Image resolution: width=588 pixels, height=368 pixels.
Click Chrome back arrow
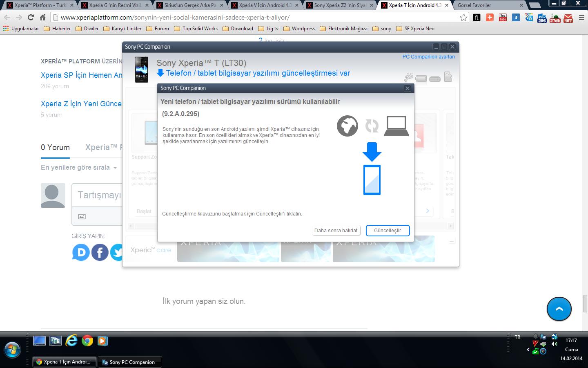tap(7, 18)
